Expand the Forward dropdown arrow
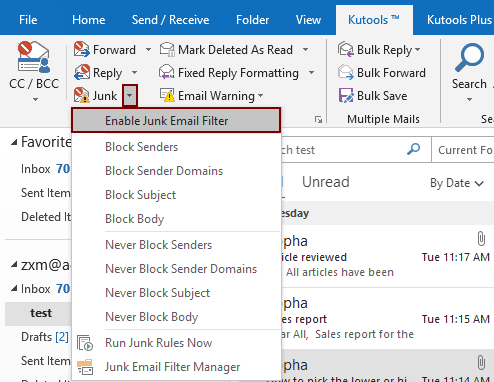The height and width of the screenshot is (382, 494). click(148, 50)
